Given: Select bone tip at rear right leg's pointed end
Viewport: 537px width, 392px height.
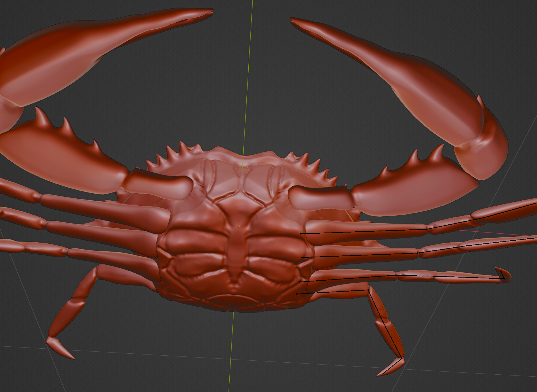Looking at the screenshot, I should 383,373.
